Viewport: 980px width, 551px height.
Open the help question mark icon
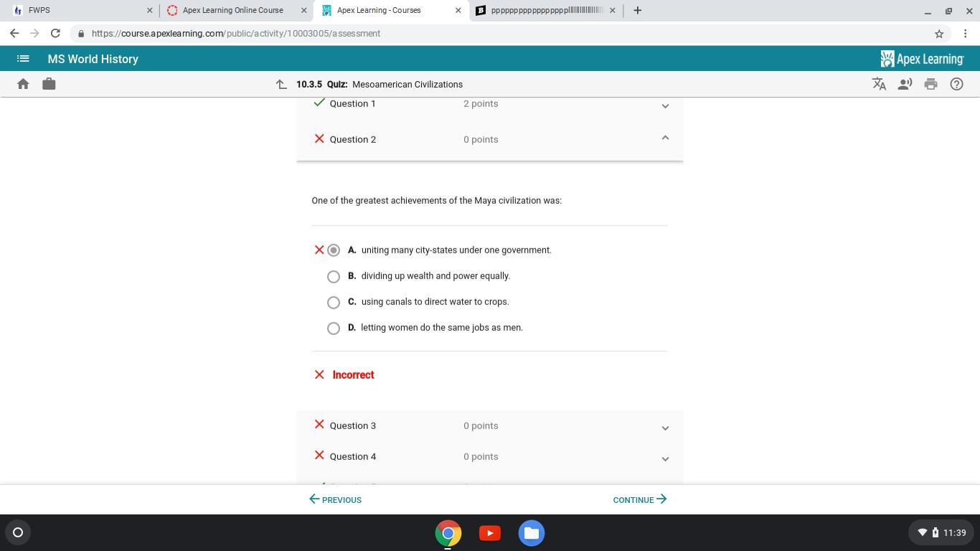(956, 84)
